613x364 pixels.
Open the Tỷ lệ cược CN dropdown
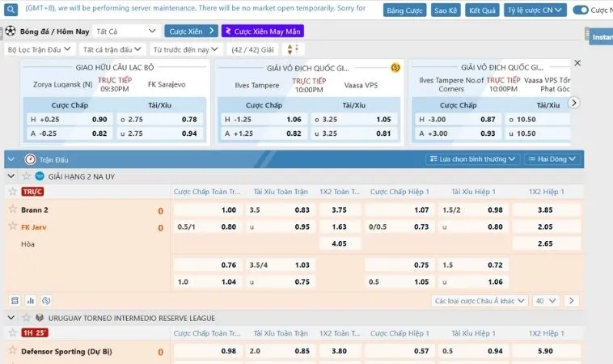point(535,11)
